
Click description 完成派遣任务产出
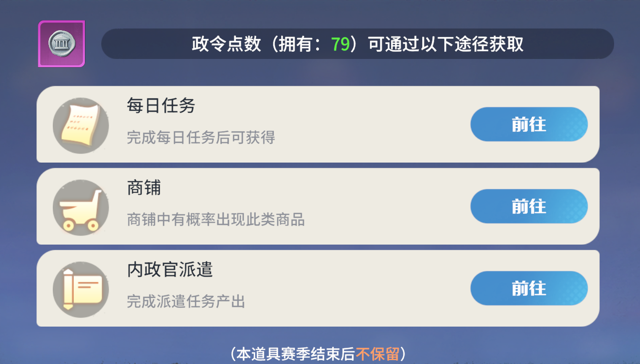(186, 302)
